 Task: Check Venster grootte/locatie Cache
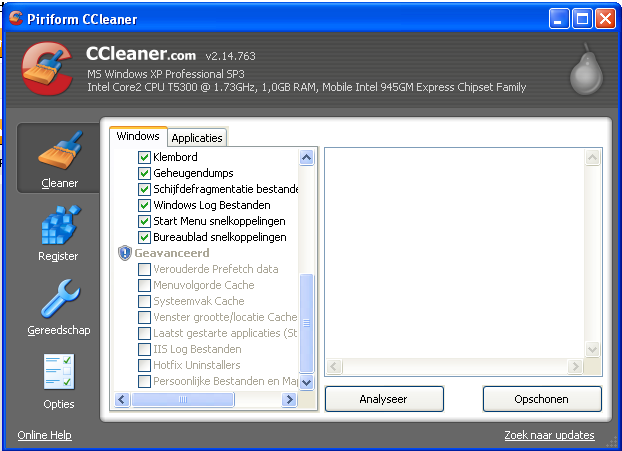[144, 317]
